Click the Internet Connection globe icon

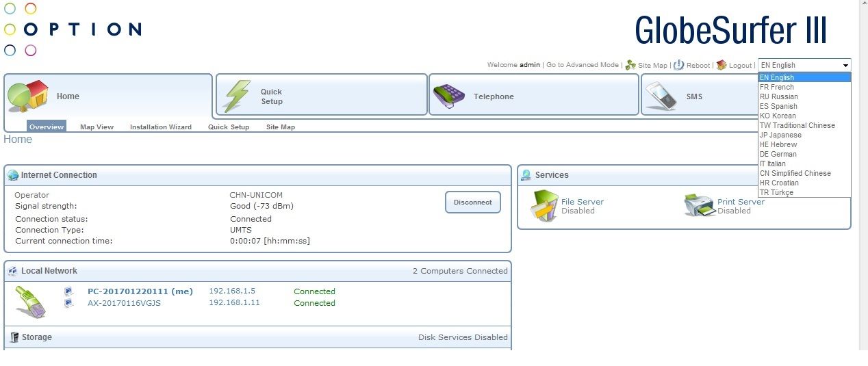click(x=13, y=175)
